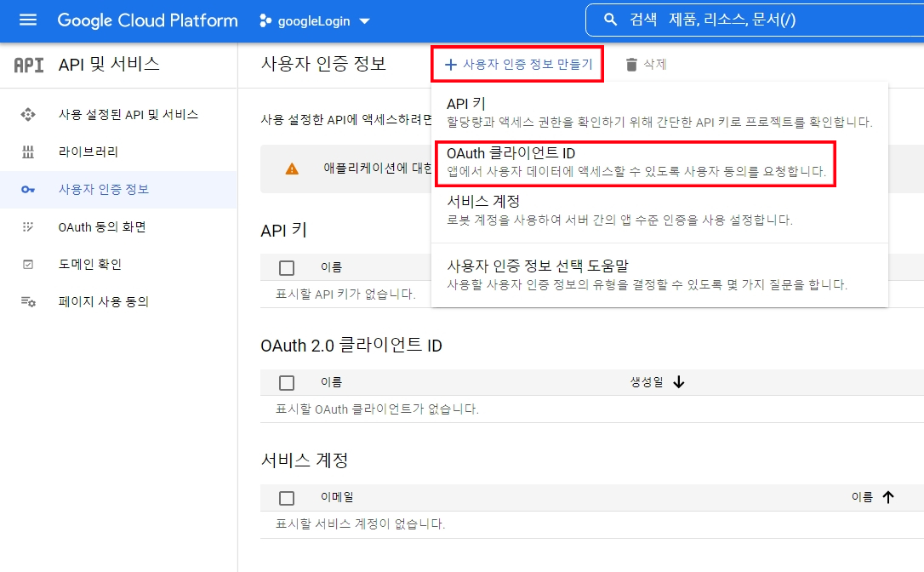The height and width of the screenshot is (572, 924).
Task: Click 사용자 인증 정보 만들기 button
Action: [517, 65]
